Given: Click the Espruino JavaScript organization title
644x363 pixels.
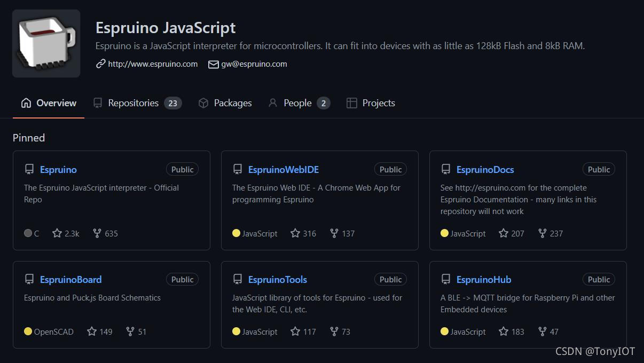Looking at the screenshot, I should tap(166, 28).
